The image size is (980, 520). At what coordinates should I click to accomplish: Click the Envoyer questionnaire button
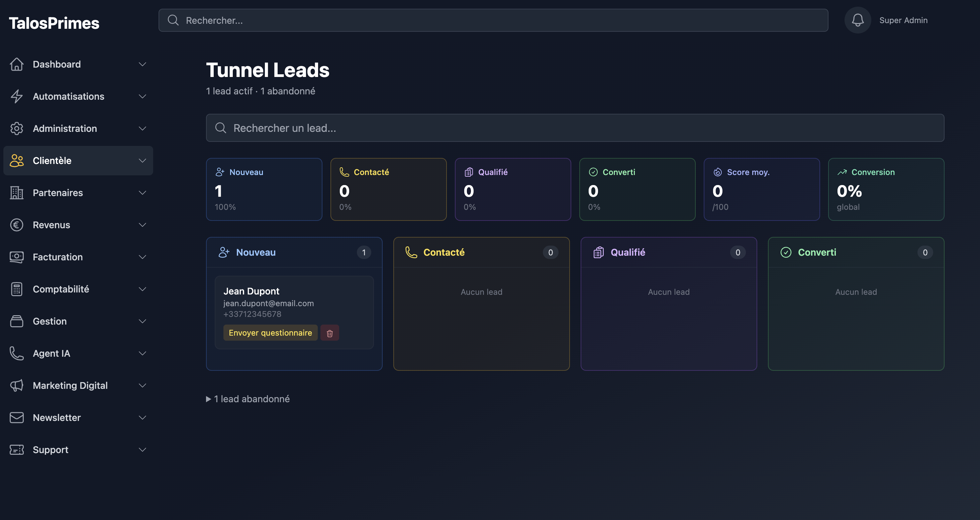tap(270, 332)
